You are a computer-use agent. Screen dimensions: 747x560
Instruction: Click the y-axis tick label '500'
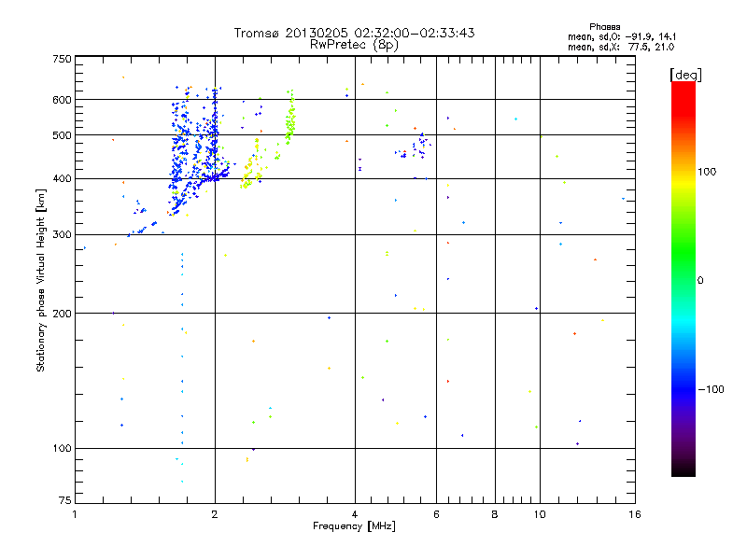click(x=62, y=135)
